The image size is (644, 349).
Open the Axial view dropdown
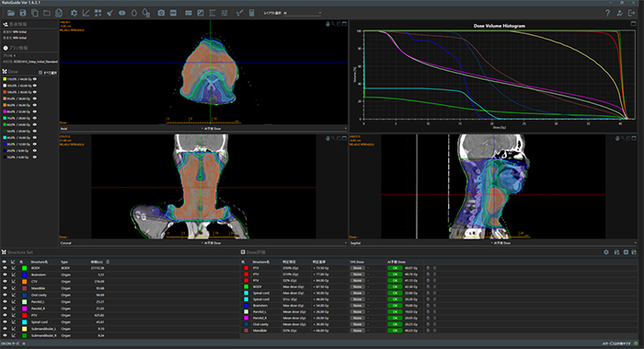(131, 128)
